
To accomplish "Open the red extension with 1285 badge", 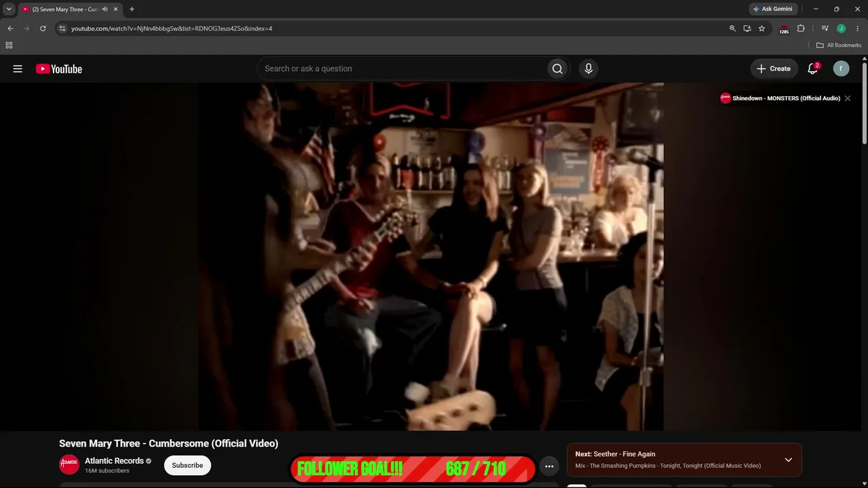I will point(784,29).
